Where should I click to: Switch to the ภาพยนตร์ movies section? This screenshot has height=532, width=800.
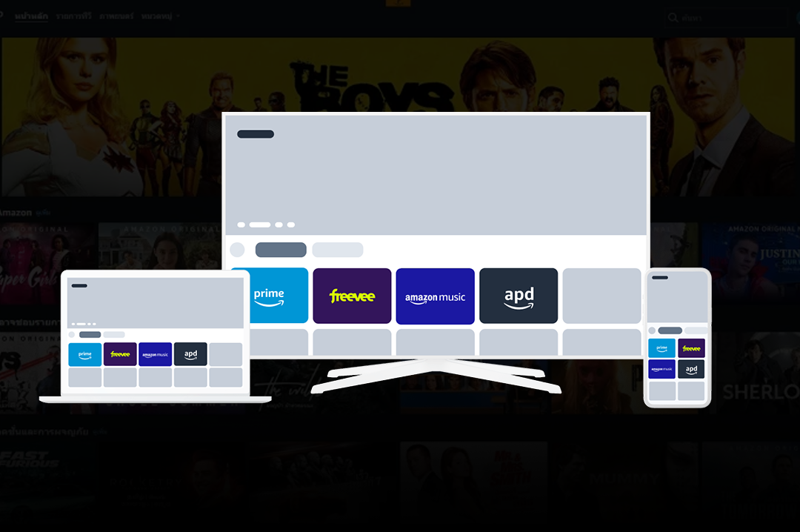pyautogui.click(x=116, y=16)
